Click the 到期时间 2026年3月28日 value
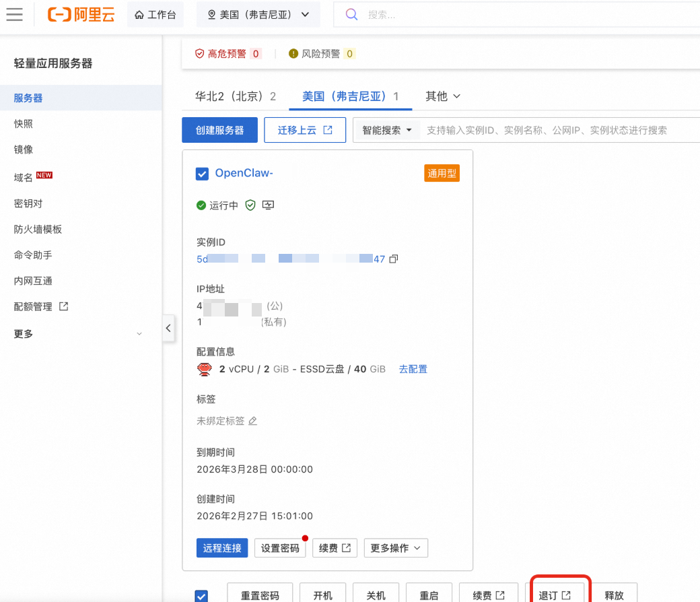This screenshot has width=700, height=602. click(254, 469)
